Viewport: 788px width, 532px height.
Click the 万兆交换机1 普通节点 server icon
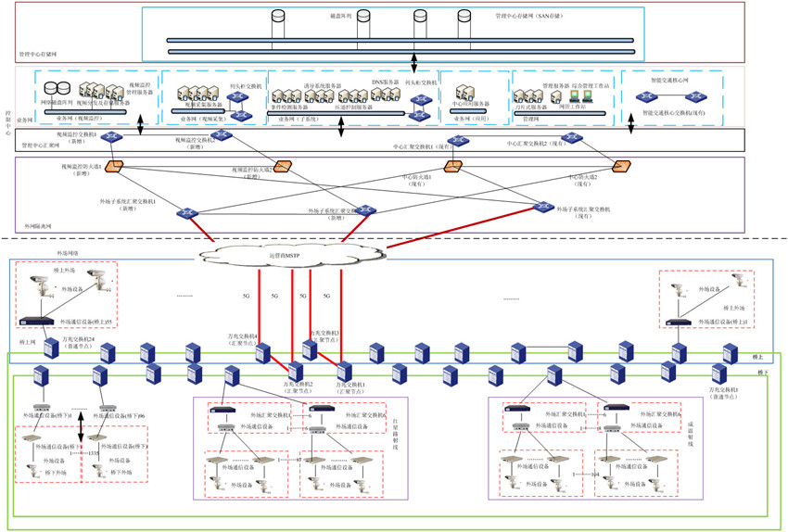tap(719, 374)
